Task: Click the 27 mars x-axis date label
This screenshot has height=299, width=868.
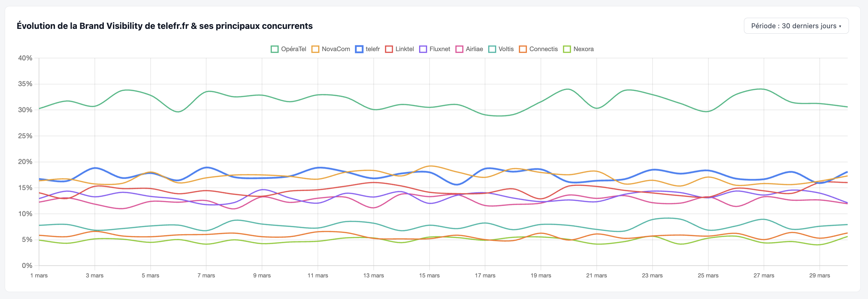Action: [764, 276]
